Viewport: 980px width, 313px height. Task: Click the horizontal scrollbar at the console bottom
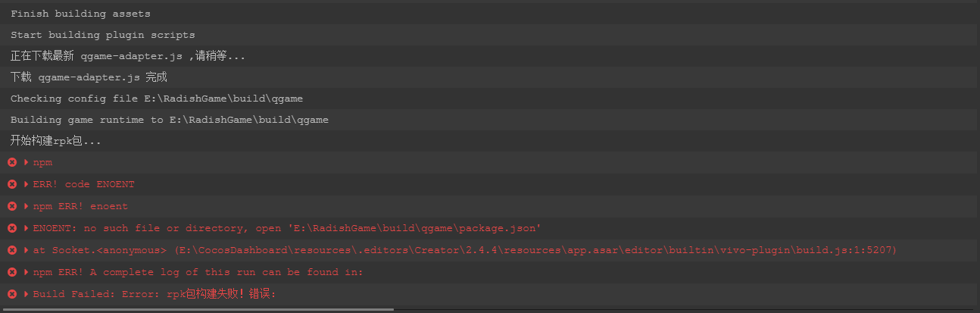197,309
